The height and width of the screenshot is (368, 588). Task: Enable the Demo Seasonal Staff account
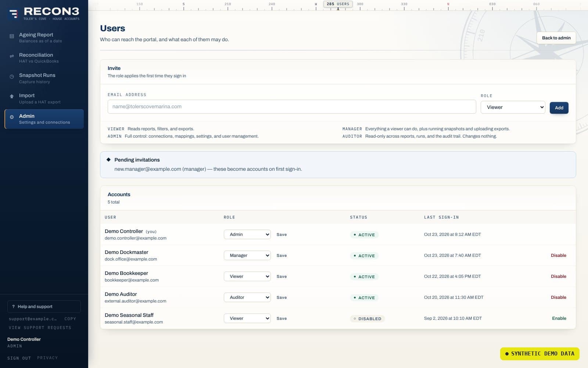click(559, 318)
